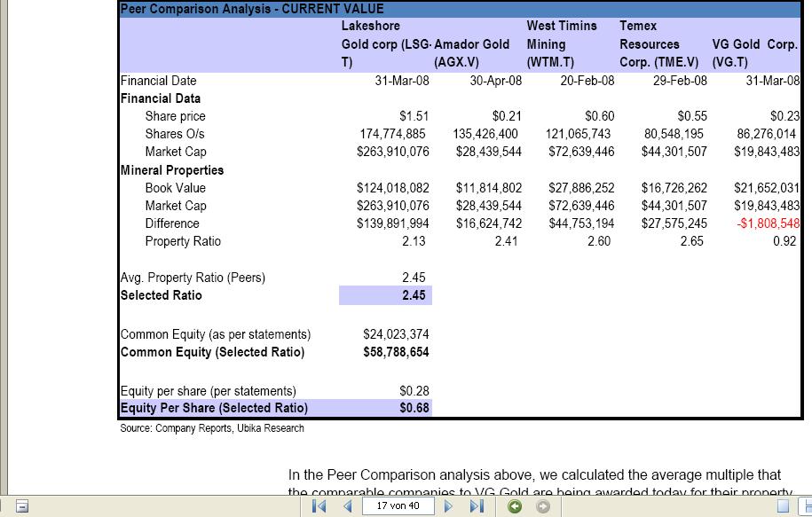Screen dimensions: 812x517
Task: Click the Equity Per Share $0.68 cell
Action: click(386, 408)
